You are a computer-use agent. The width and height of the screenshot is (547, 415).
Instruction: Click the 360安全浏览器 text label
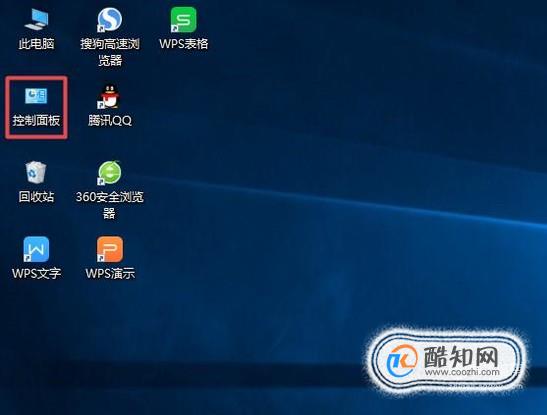pos(110,205)
